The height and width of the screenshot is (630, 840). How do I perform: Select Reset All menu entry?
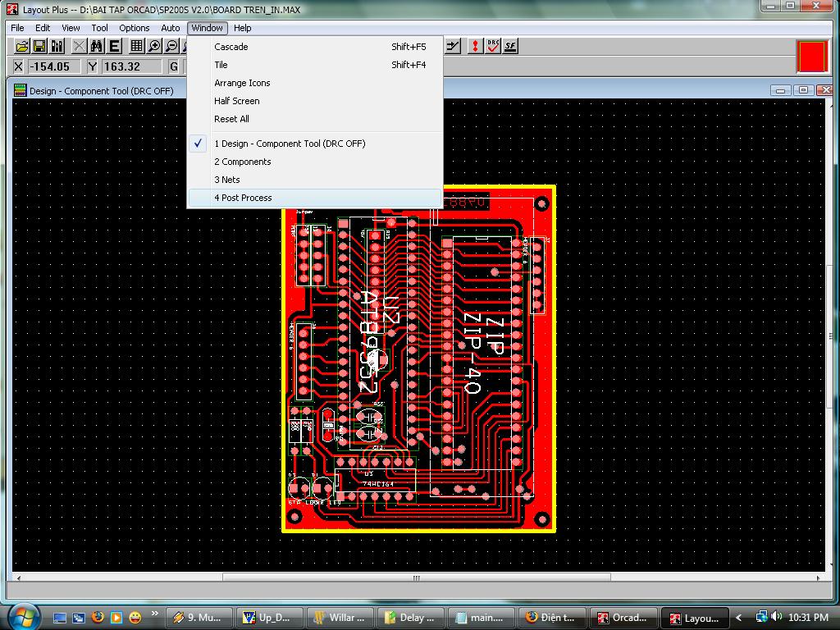(315, 119)
